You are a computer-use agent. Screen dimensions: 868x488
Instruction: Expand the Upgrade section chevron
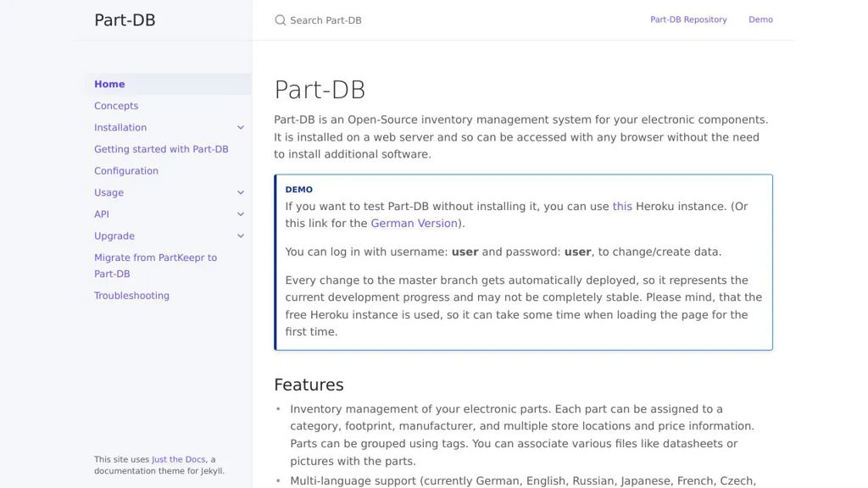[x=241, y=236]
